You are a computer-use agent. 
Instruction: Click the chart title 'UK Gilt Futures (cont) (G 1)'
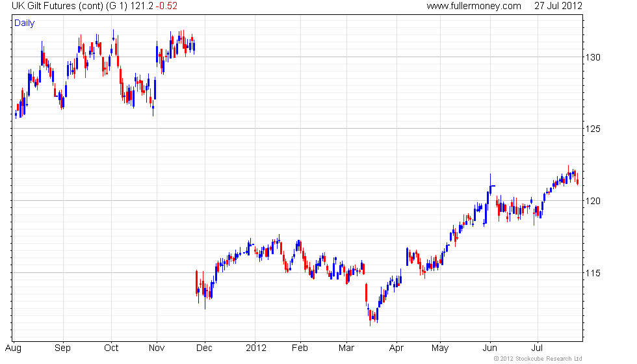(x=70, y=6)
